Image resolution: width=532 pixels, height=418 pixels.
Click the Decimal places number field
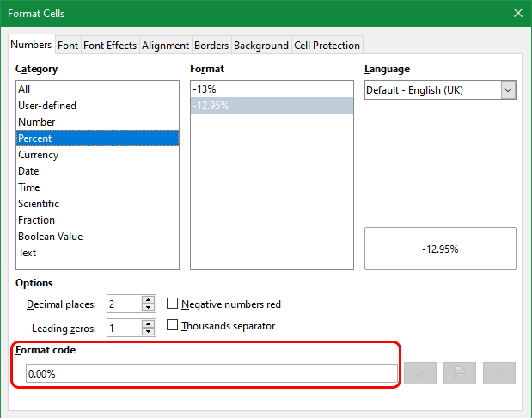coord(124,304)
